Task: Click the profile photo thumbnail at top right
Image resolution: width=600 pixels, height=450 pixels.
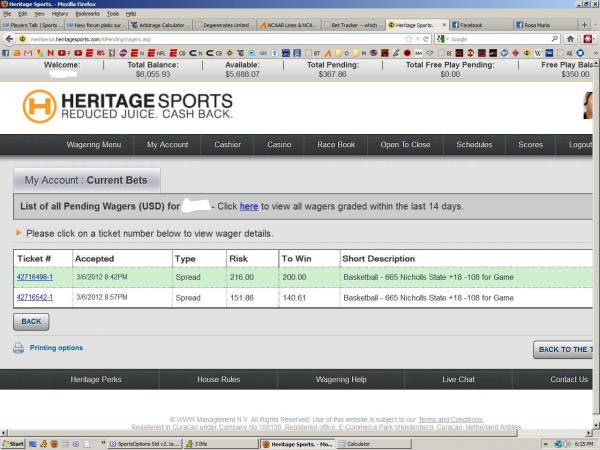Action: point(589,105)
